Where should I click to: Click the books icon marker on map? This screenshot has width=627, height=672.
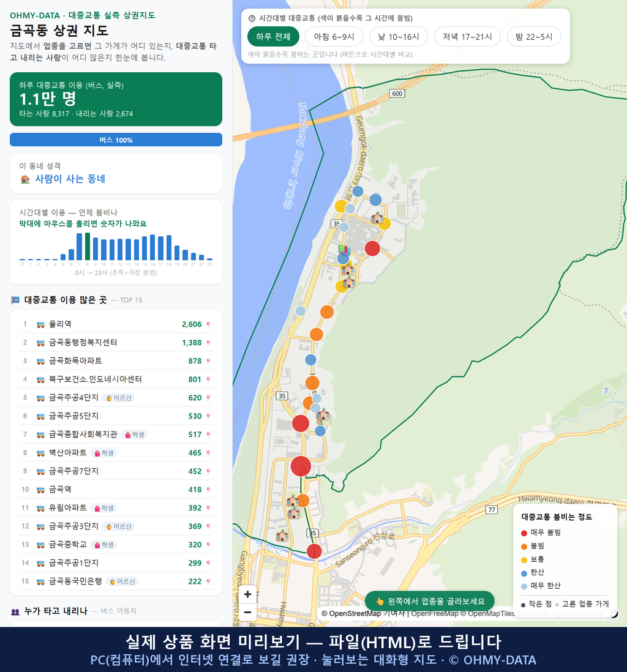(x=344, y=249)
